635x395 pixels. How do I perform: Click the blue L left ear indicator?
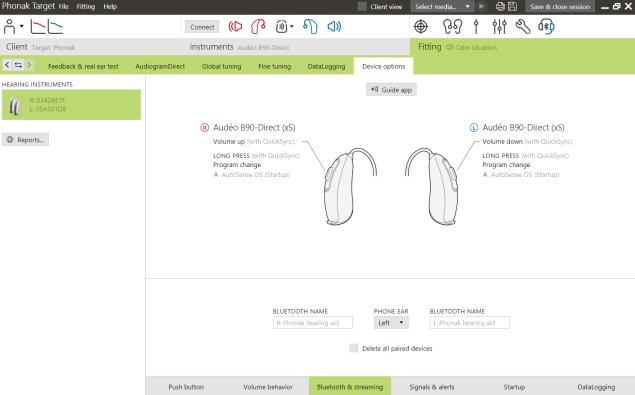(x=474, y=128)
